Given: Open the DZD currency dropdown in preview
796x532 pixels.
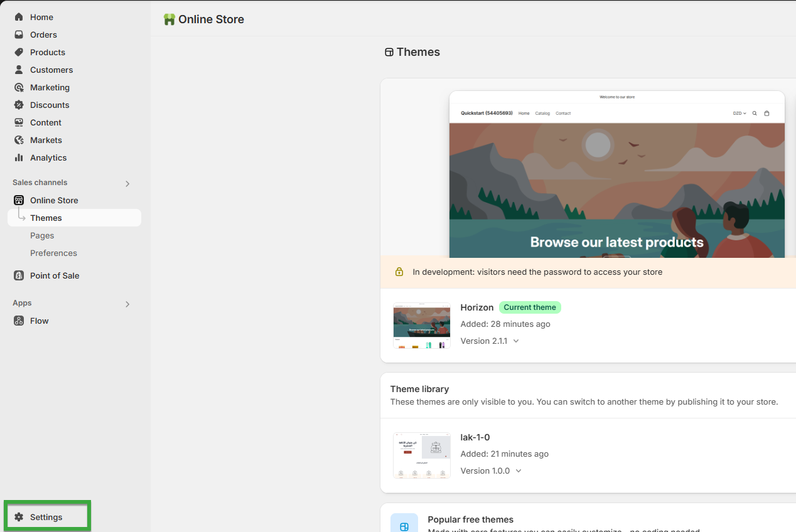Looking at the screenshot, I should [x=740, y=114].
